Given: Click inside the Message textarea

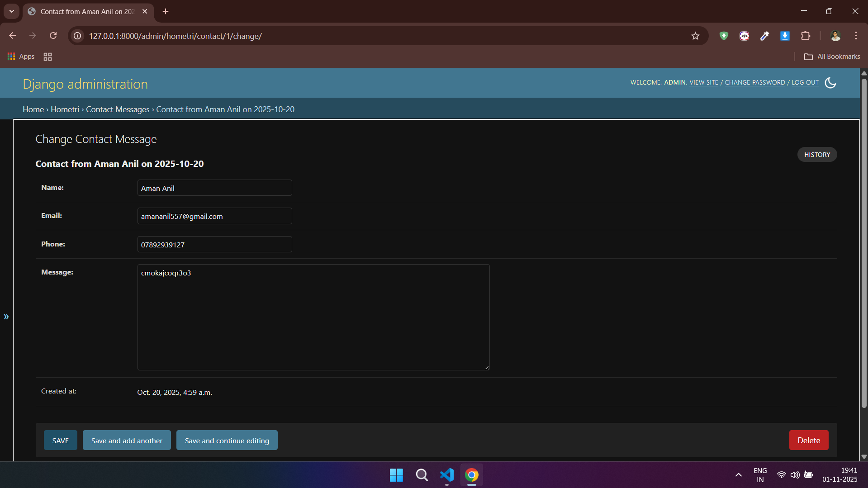Looking at the screenshot, I should [313, 317].
